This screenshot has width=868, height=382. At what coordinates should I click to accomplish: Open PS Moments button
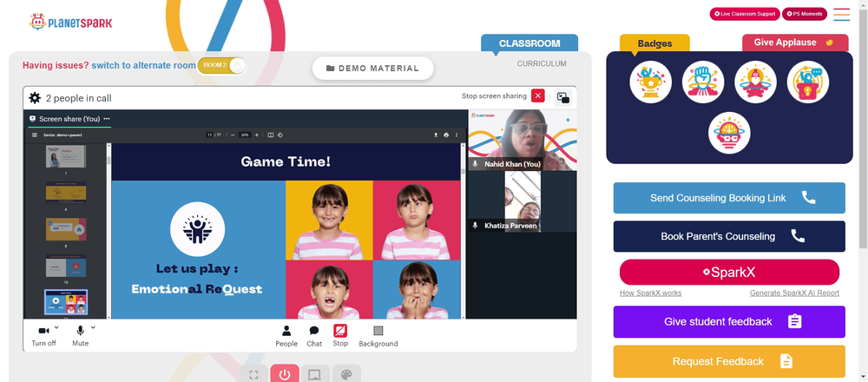[x=805, y=14]
